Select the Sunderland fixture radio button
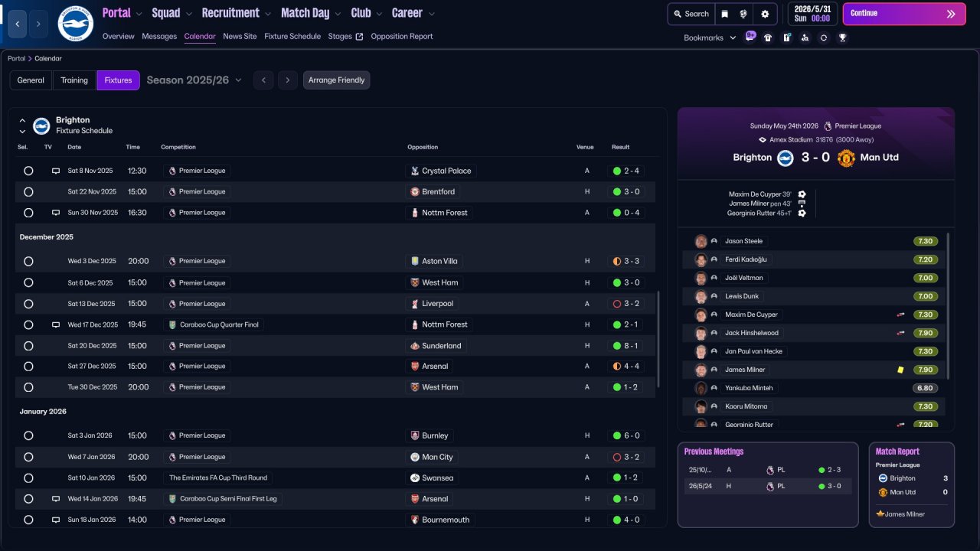This screenshot has height=551, width=980. 28,346
